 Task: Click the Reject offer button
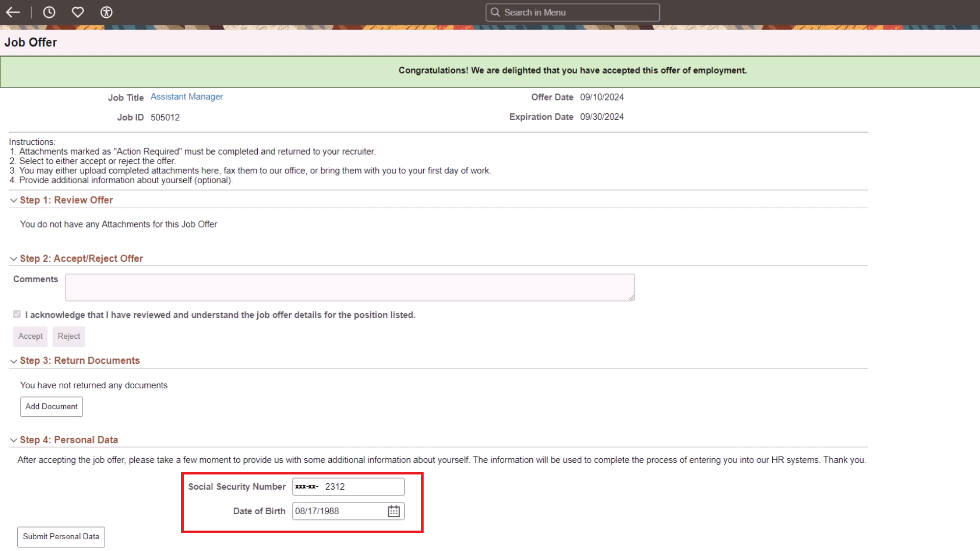[68, 336]
